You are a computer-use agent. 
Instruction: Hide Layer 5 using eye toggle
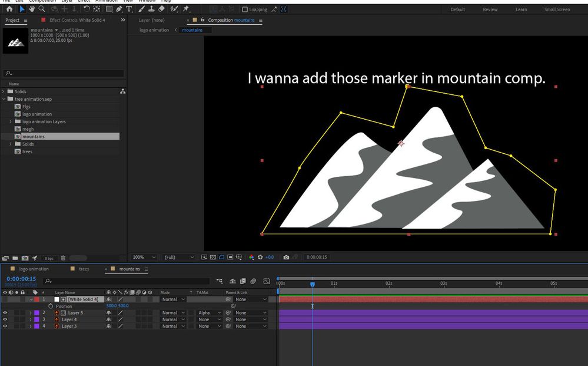[5, 313]
